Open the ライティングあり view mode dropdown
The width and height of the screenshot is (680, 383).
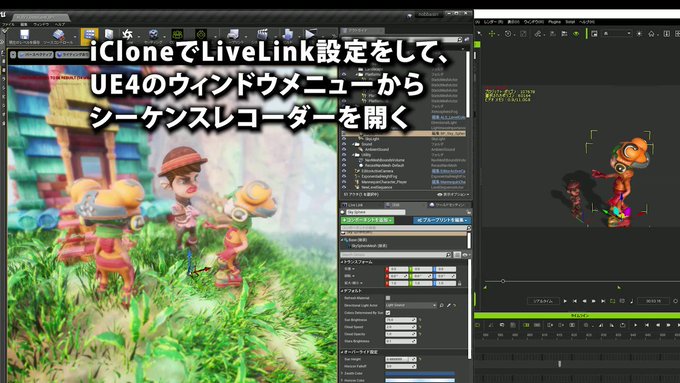tap(72, 55)
